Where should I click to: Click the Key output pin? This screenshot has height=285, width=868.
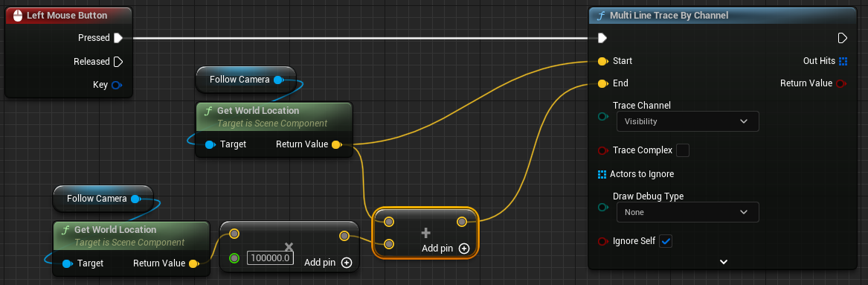(116, 86)
